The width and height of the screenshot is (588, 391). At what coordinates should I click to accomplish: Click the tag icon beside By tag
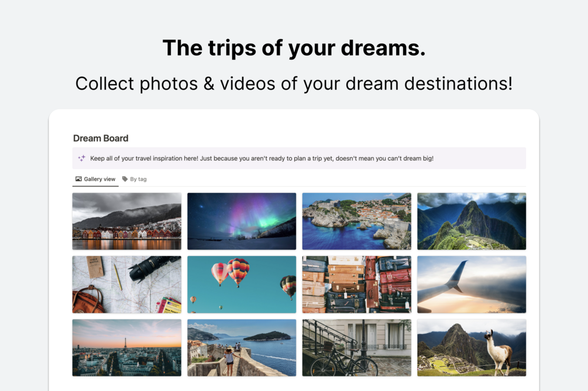125,179
